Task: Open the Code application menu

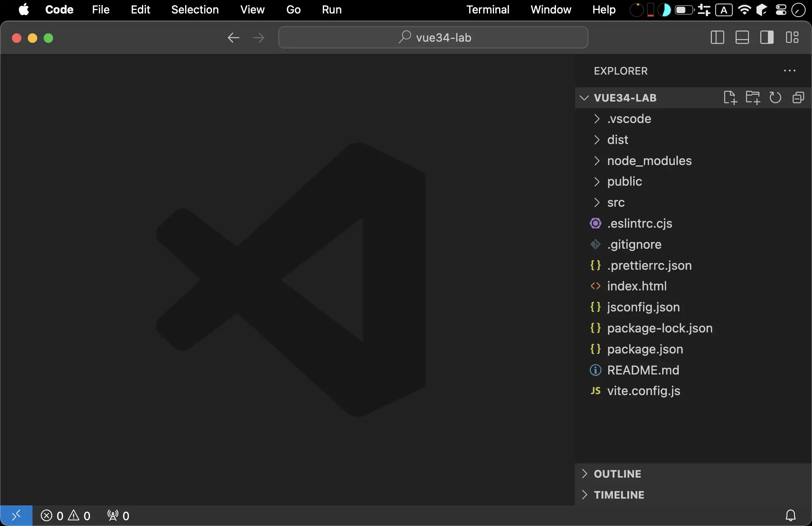Action: [x=59, y=10]
